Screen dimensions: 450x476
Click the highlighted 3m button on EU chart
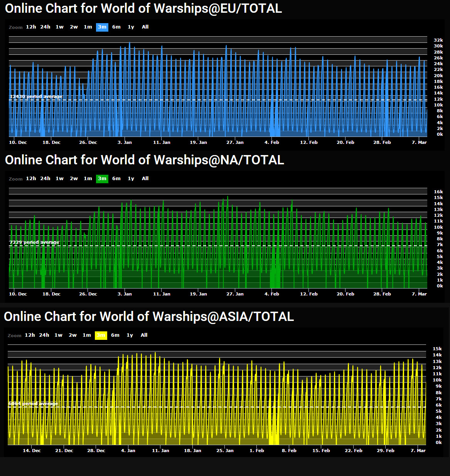pyautogui.click(x=102, y=27)
